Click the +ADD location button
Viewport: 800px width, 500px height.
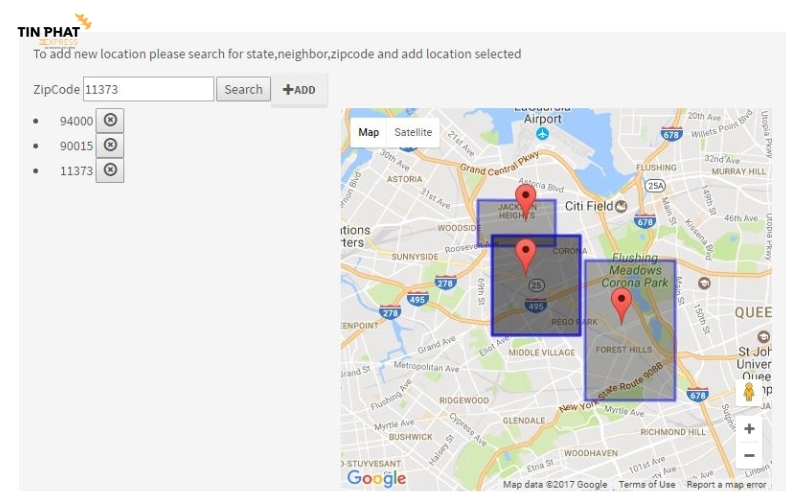pyautogui.click(x=299, y=90)
